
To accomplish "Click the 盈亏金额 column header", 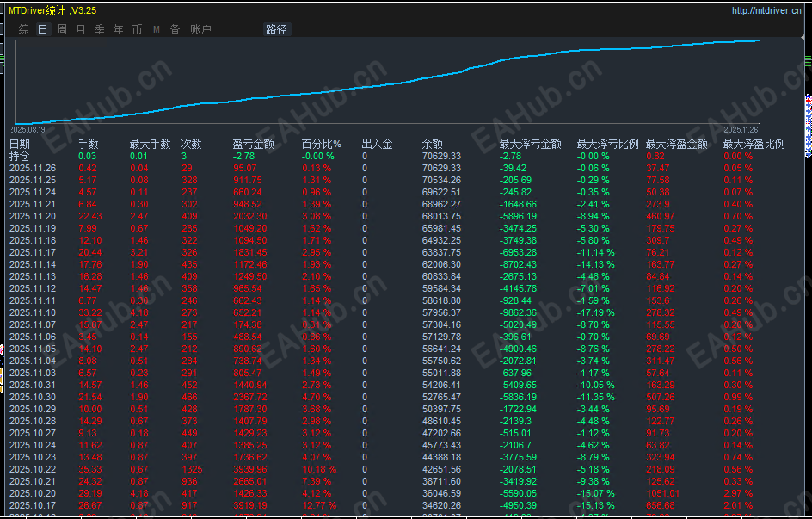I will tap(253, 144).
